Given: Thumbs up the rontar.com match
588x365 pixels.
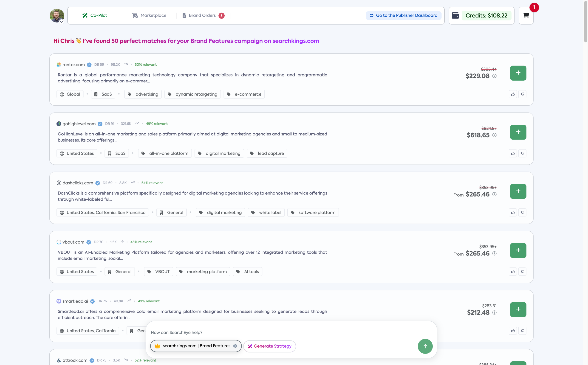Looking at the screenshot, I should click(513, 94).
